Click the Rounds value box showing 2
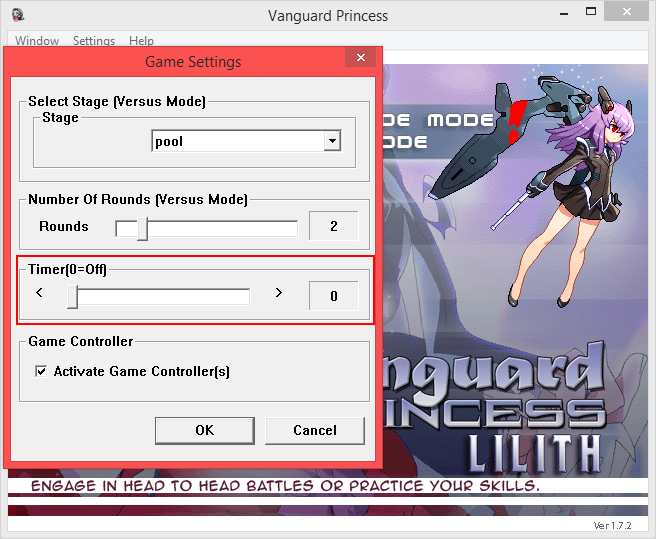The image size is (656, 539). 333,226
